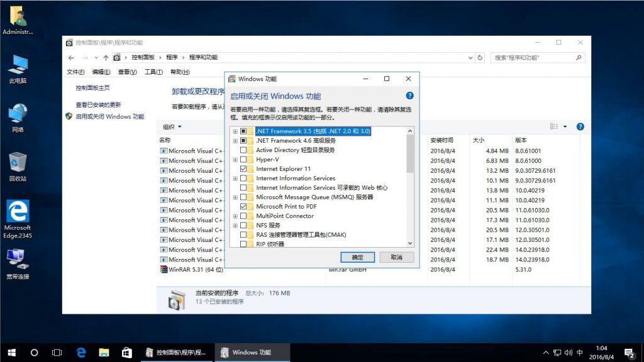
Task: Expand the MSMQ server node
Action: click(x=235, y=198)
